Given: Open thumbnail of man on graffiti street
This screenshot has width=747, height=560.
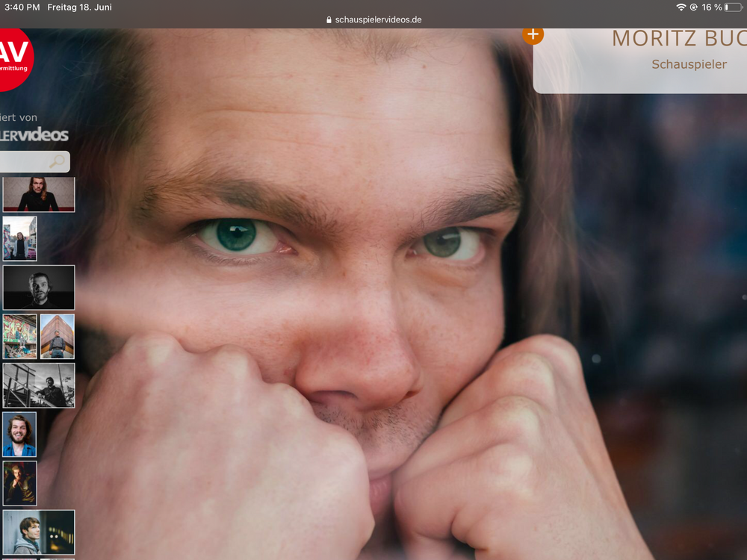Looking at the screenshot, I should click(19, 238).
